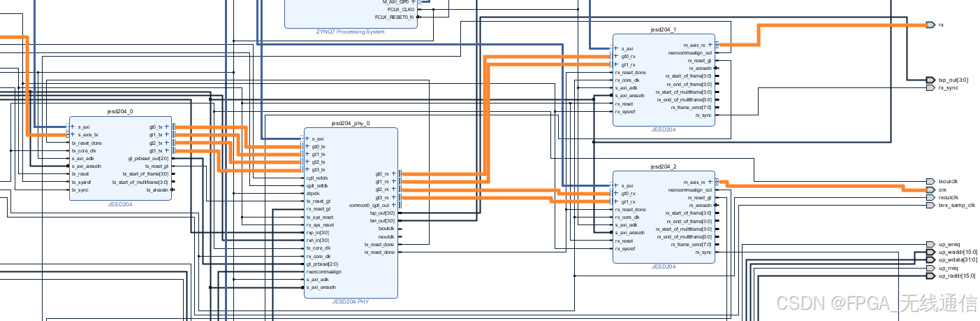Select the rxoutclk external port symbol

tap(930, 197)
